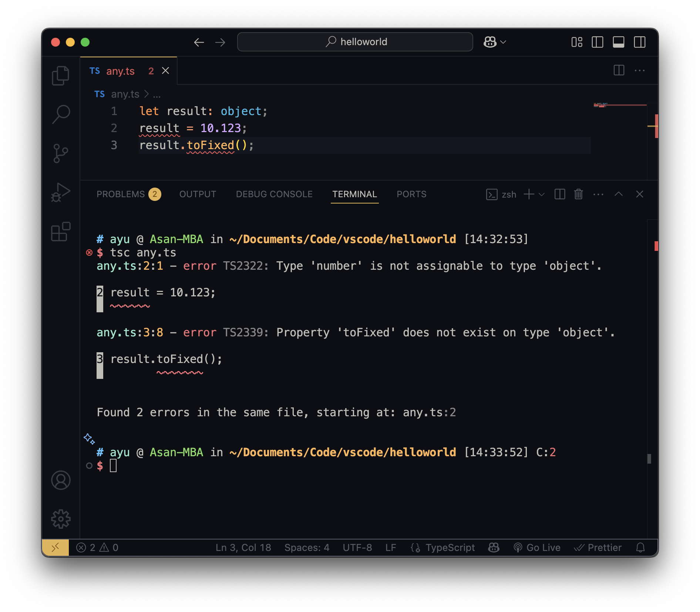Select the Terminal tab
The image size is (700, 612).
tap(354, 194)
